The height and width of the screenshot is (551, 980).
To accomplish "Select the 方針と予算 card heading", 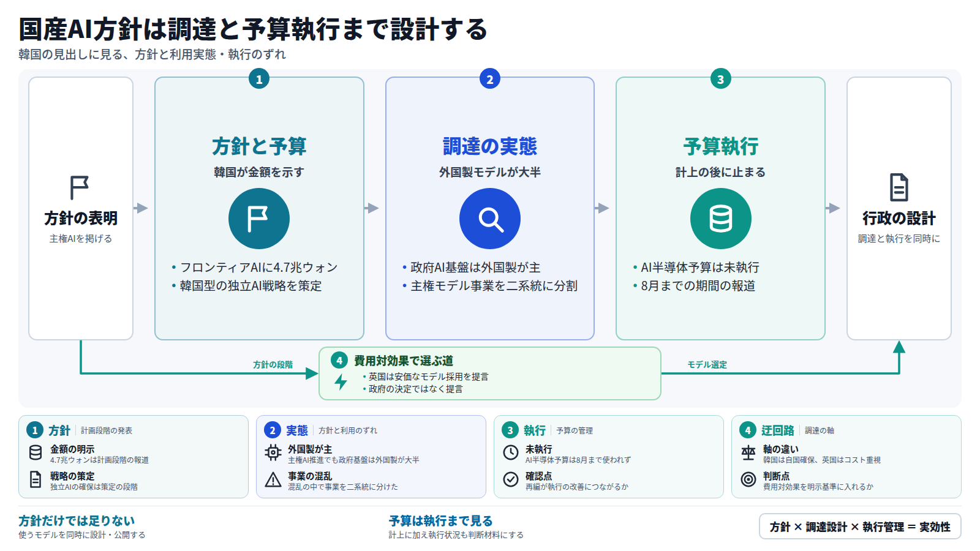I will tap(259, 146).
